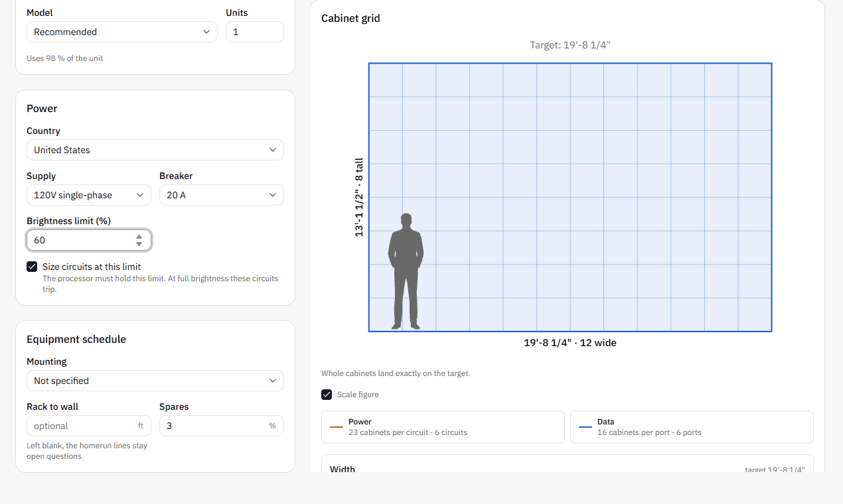Click the human scale figure silhouette
The height and width of the screenshot is (504, 843).
[406, 271]
